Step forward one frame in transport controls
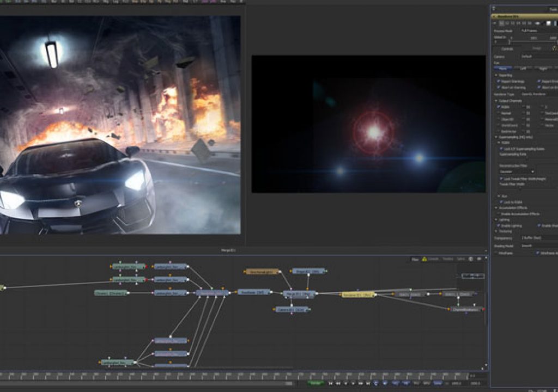Screen dimensions: 558x392 (361, 383)
